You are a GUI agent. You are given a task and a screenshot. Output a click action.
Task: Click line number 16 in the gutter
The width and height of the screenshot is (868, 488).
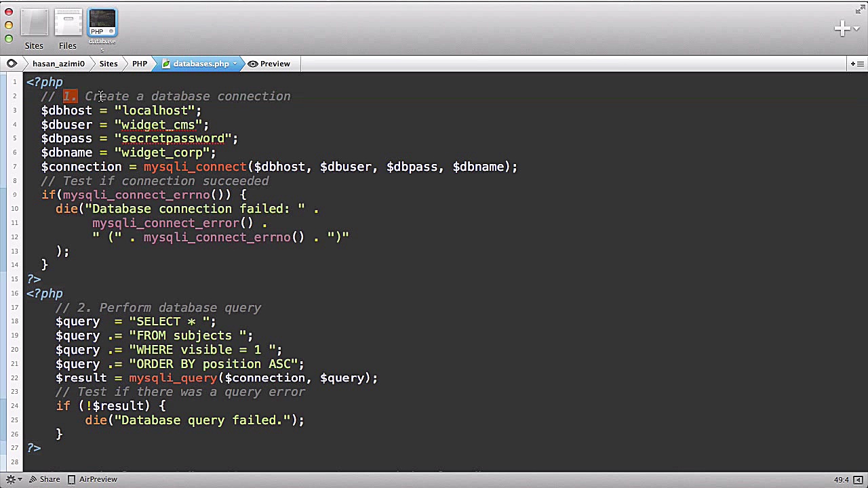coord(14,293)
